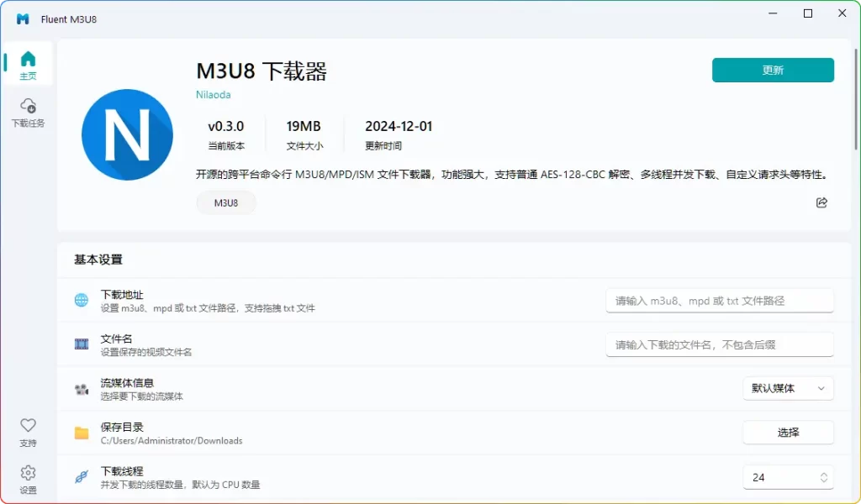The height and width of the screenshot is (504, 861).
Task: Click the folder icon beside 保存目录
Action: (x=82, y=433)
